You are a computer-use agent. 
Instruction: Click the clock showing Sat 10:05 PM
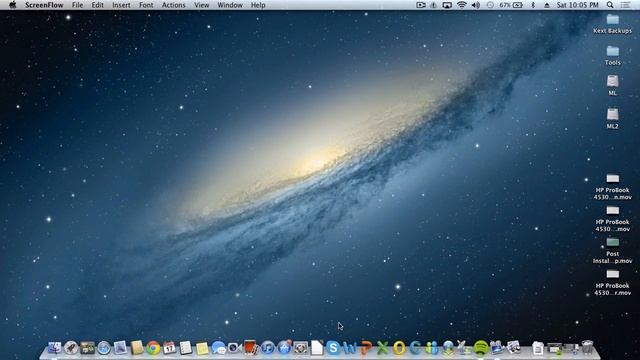[578, 5]
